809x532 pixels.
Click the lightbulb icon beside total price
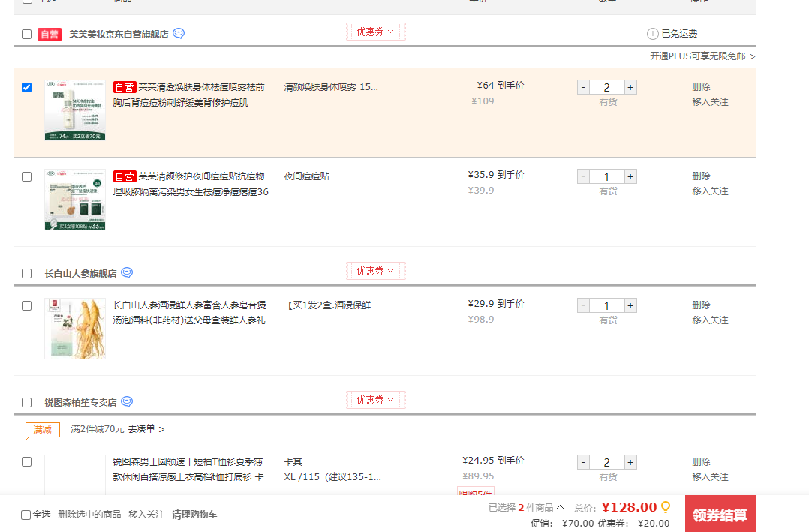pos(666,507)
